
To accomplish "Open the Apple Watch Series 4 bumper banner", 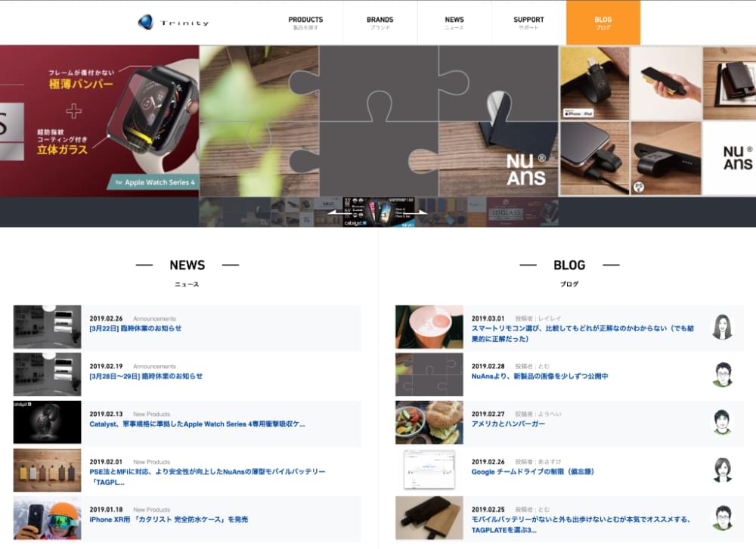I will pos(99,121).
